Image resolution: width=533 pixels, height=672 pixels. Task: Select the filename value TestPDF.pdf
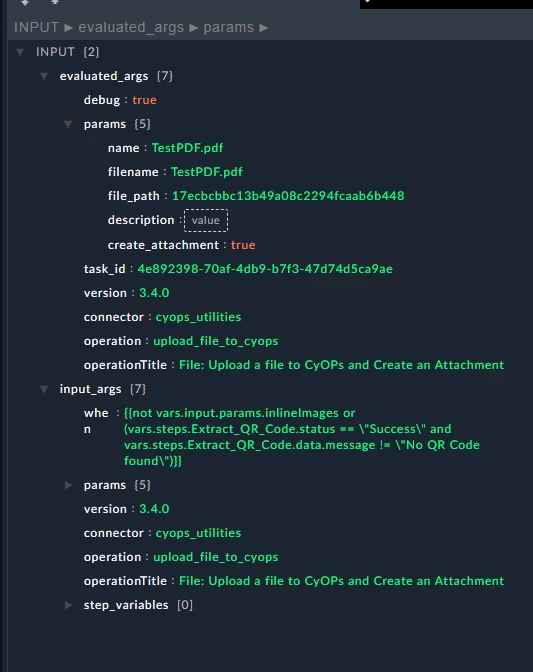pos(207,172)
